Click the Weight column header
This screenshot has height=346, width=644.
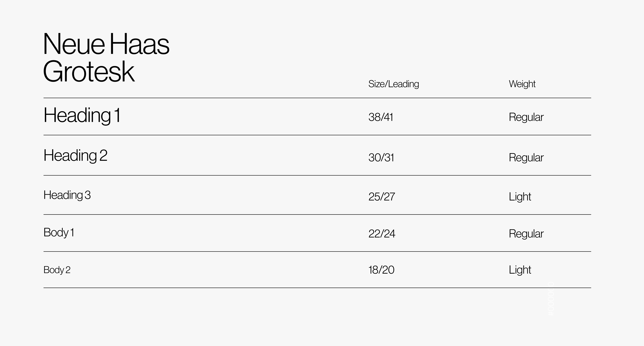click(522, 84)
